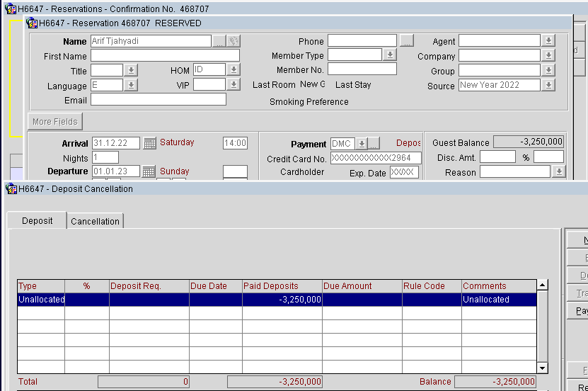Open the Member Type dropdown
Image resolution: width=588 pixels, height=391 pixels.
click(390, 55)
